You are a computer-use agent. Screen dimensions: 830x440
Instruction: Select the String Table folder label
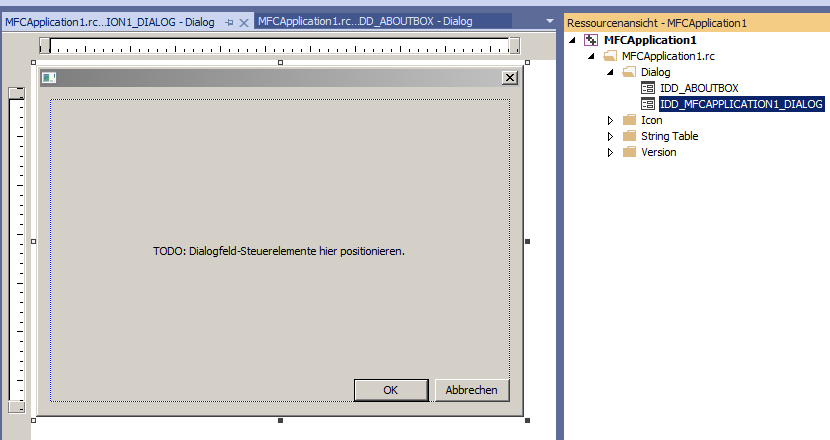670,136
